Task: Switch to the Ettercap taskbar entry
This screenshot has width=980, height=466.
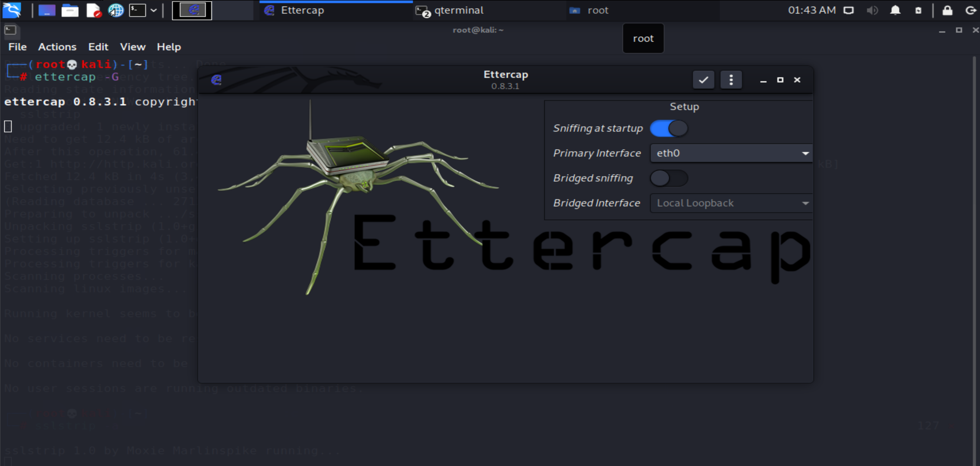Action: pyautogui.click(x=336, y=10)
